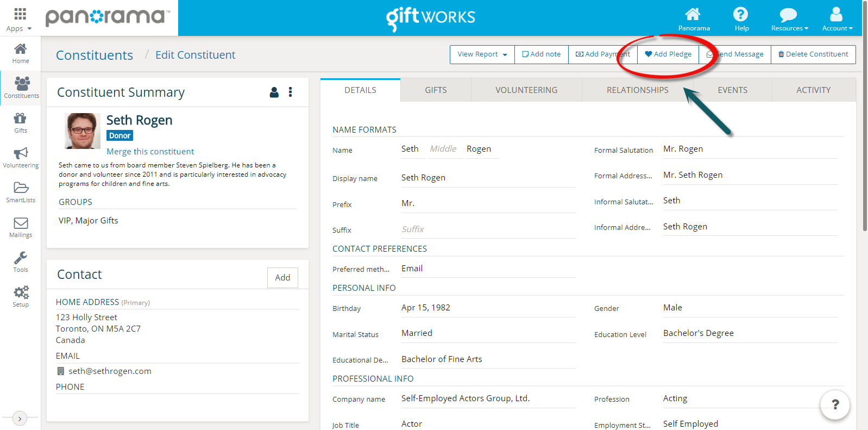Click Merge this constituent link
Image resolution: width=868 pixels, height=430 pixels.
click(150, 152)
